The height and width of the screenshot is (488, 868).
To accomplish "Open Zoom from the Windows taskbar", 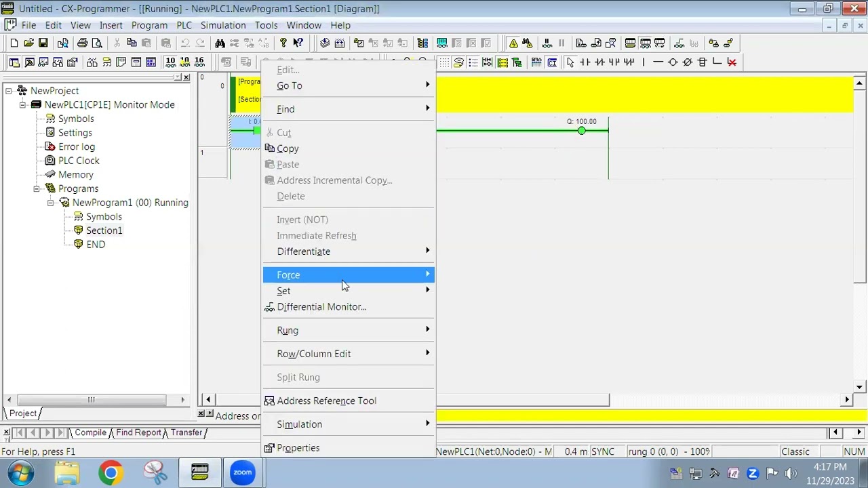I will [242, 472].
